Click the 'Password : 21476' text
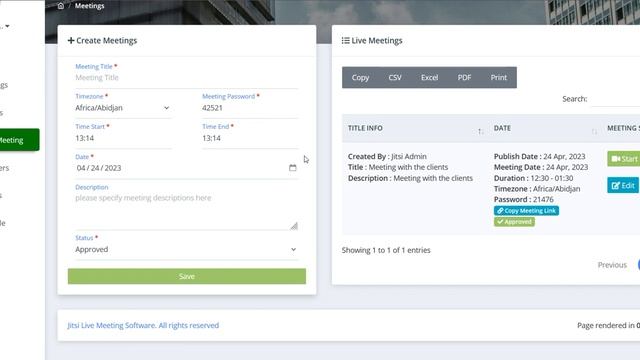 [524, 199]
